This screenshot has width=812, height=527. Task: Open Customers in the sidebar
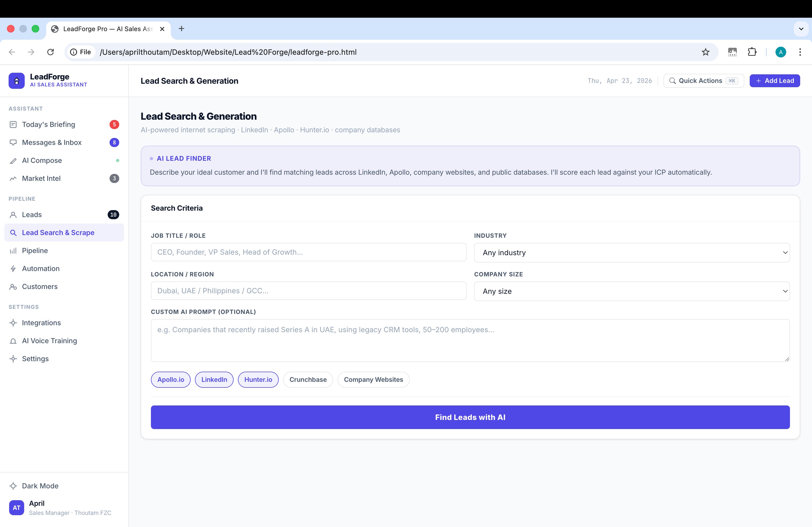click(39, 287)
